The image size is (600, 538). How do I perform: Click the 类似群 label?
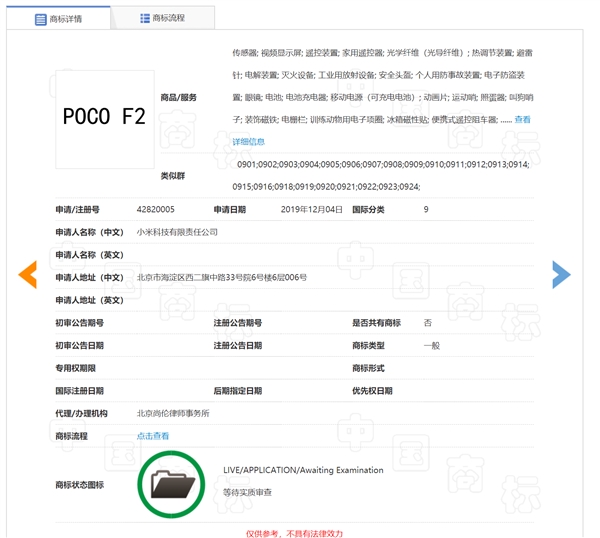click(173, 176)
